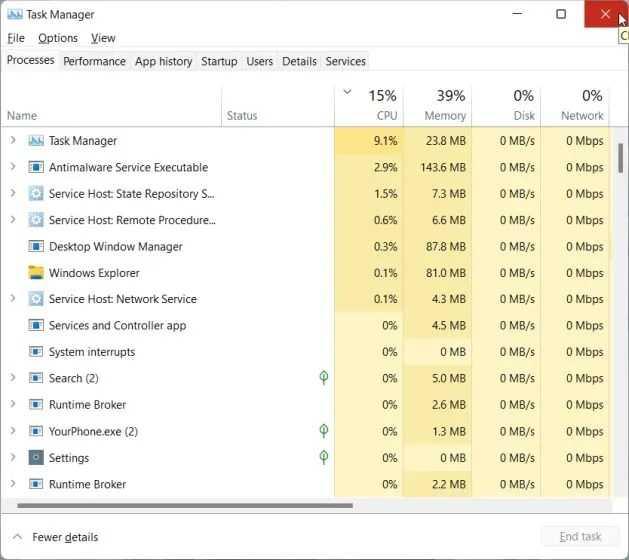
Task: Click the Desktop Window Manager icon
Action: (x=36, y=246)
